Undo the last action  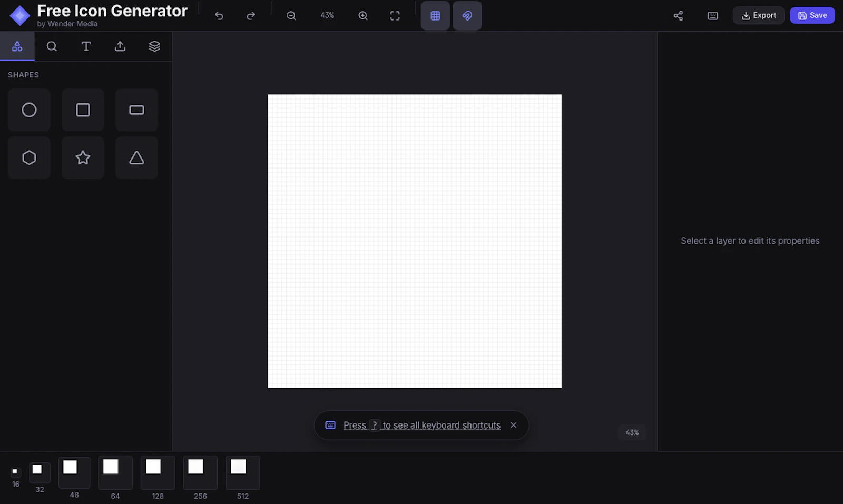[x=219, y=16]
